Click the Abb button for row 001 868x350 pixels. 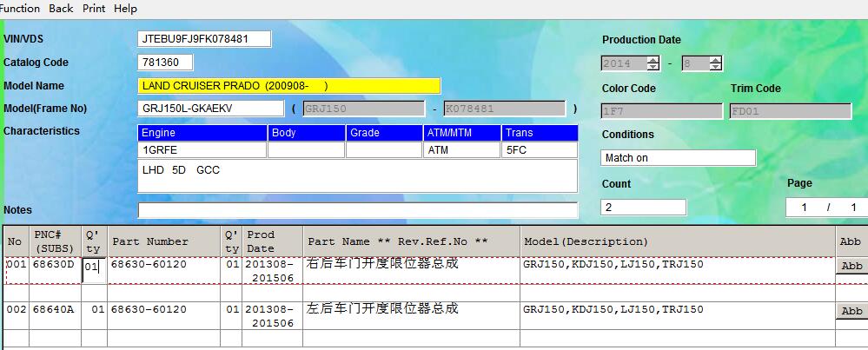(x=852, y=267)
